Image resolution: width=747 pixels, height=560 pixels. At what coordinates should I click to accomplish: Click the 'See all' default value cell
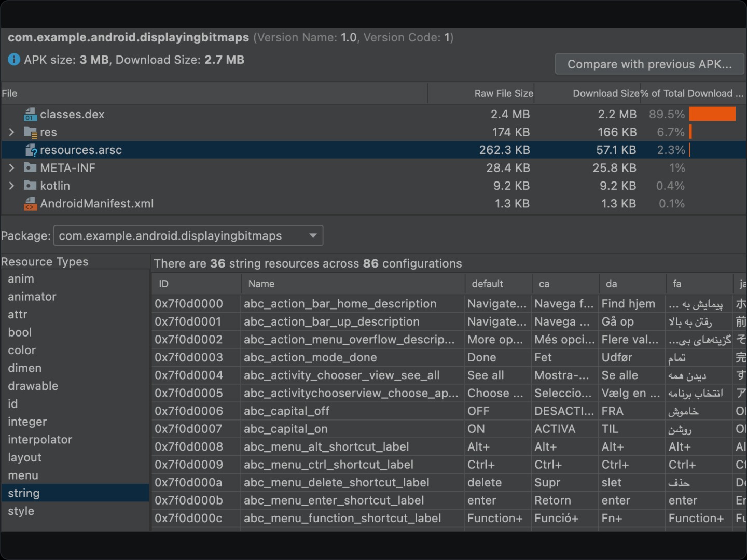tap(499, 375)
